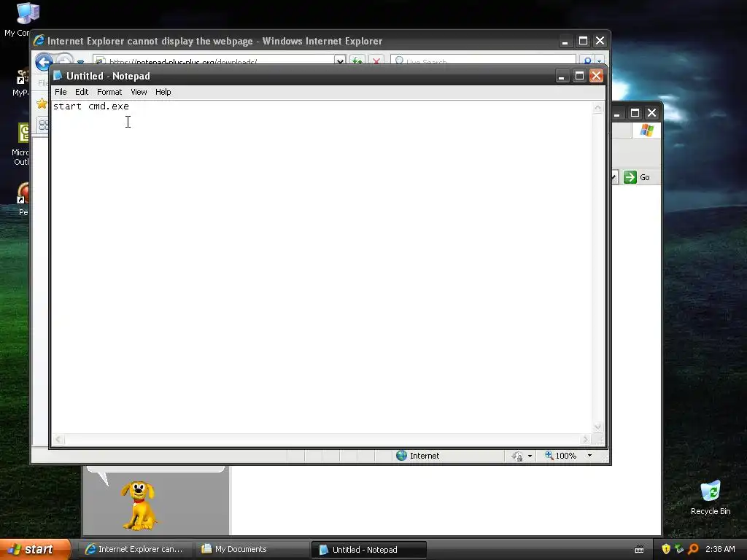Click the Internet zone globe icon

402,455
